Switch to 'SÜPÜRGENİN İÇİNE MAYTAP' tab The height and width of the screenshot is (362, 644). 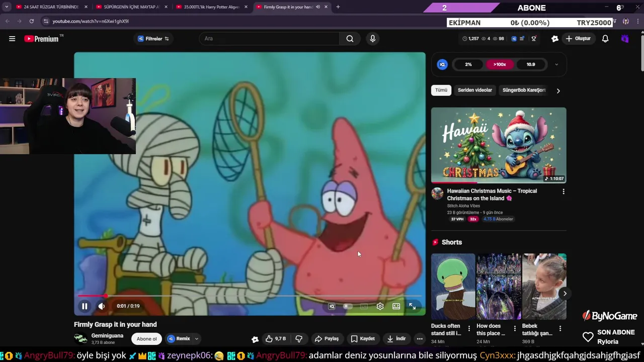tap(131, 7)
